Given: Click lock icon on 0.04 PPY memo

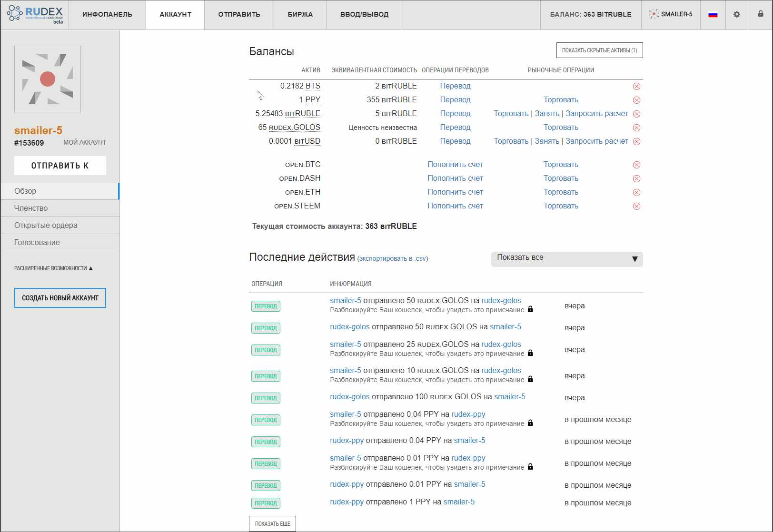Looking at the screenshot, I should coord(530,423).
